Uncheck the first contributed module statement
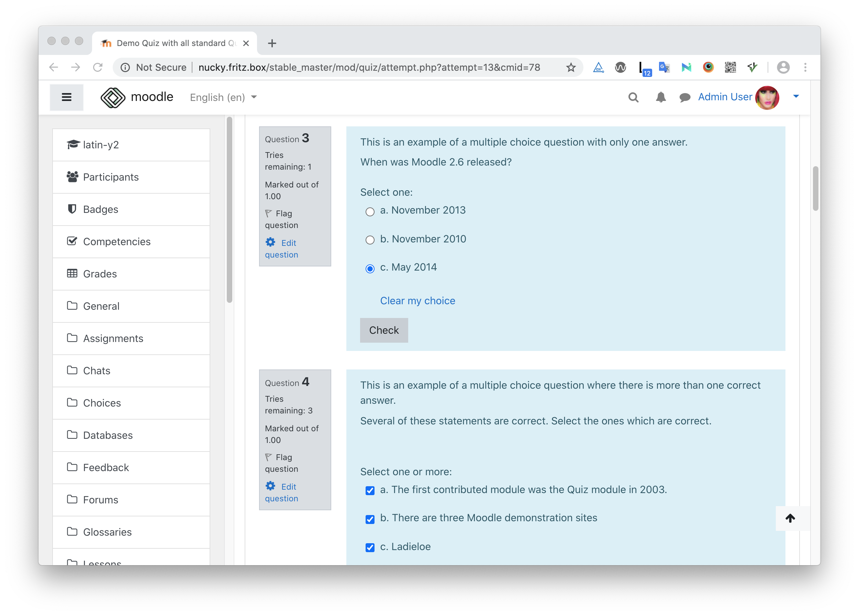The height and width of the screenshot is (616, 859). click(370, 491)
